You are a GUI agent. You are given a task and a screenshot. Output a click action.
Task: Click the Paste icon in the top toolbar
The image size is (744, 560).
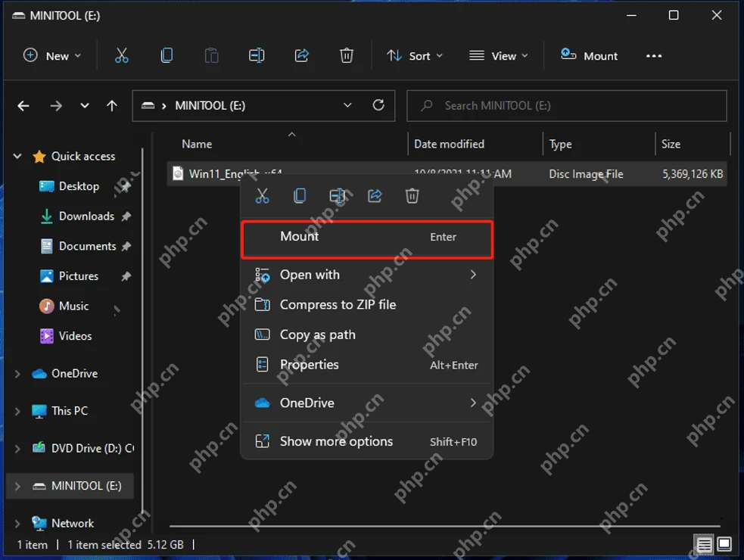(212, 55)
